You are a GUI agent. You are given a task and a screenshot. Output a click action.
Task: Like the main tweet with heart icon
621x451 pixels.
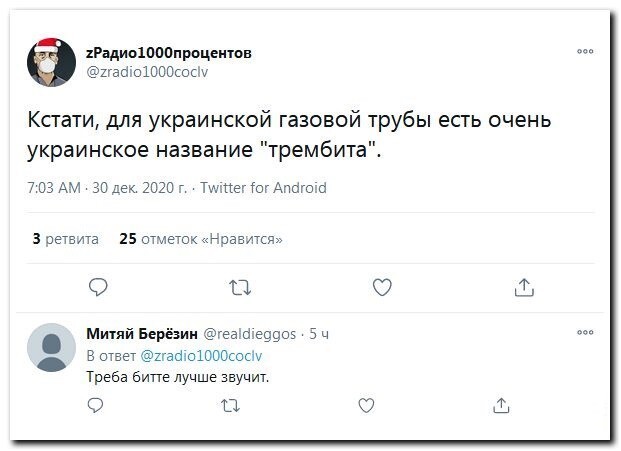(382, 287)
